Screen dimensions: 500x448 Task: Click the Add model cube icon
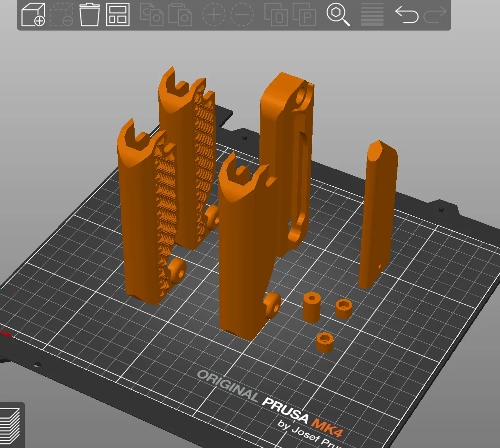pyautogui.click(x=33, y=15)
